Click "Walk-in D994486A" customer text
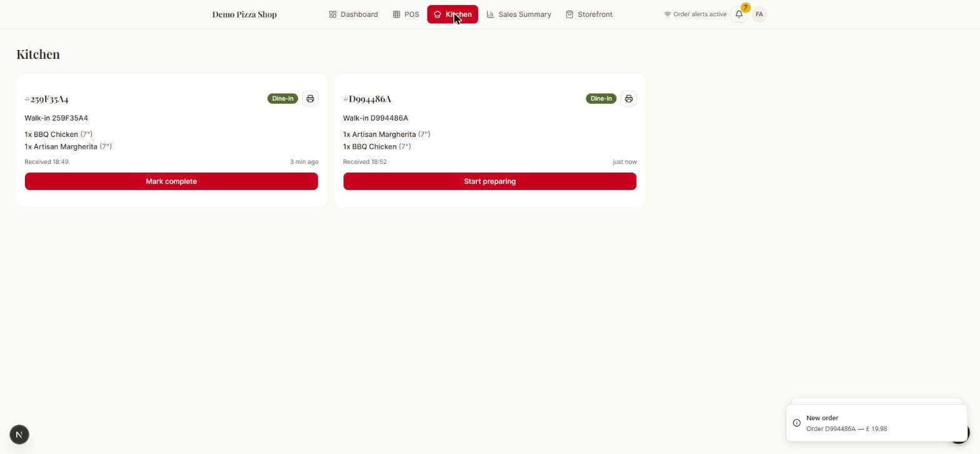This screenshot has height=454, width=980. coord(376,118)
